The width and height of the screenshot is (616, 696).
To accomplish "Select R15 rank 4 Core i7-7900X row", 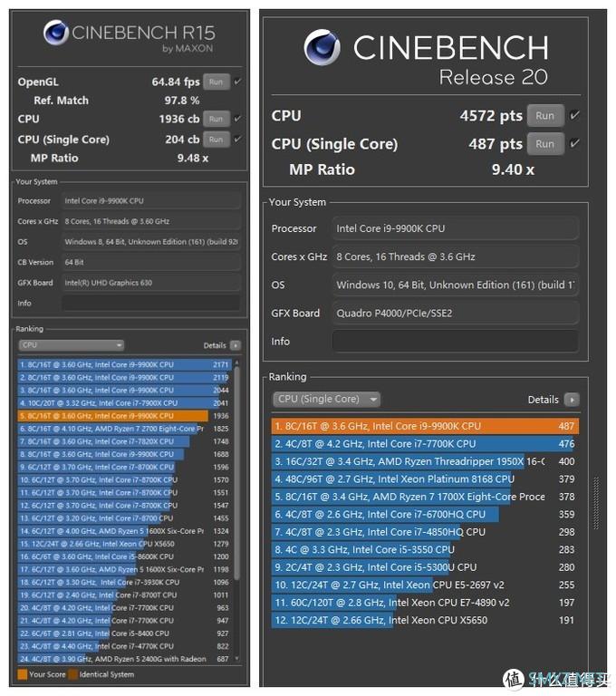I will click(x=125, y=403).
